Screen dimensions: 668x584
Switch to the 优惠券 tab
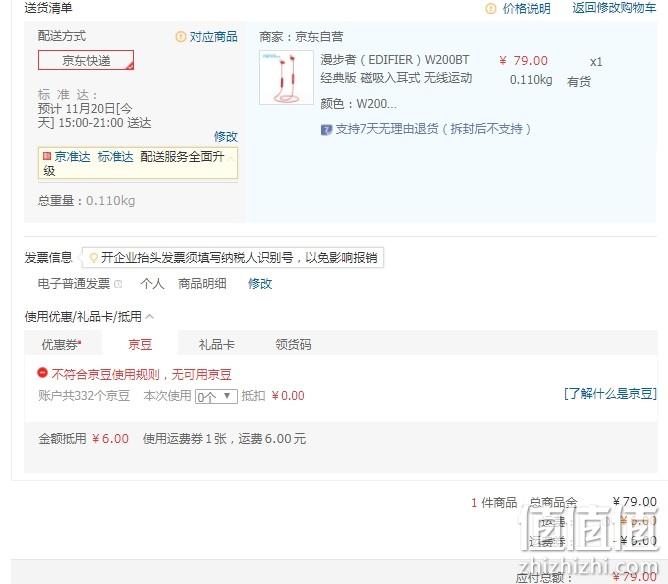(x=62, y=344)
